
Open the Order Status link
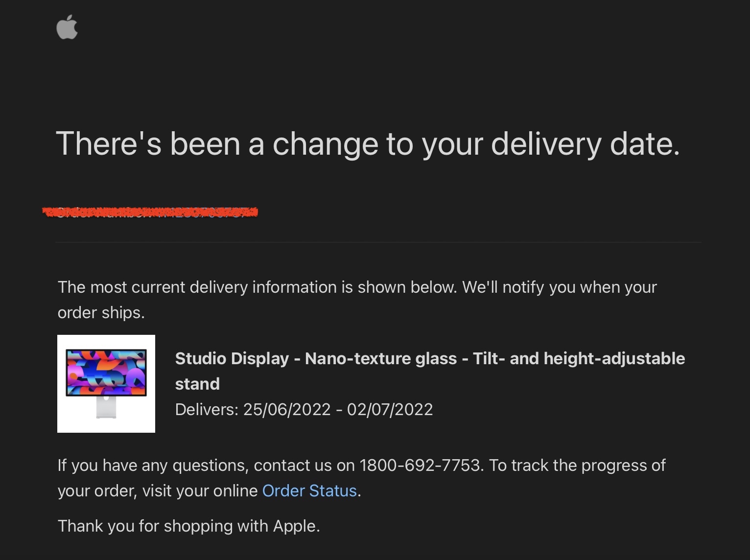click(309, 490)
